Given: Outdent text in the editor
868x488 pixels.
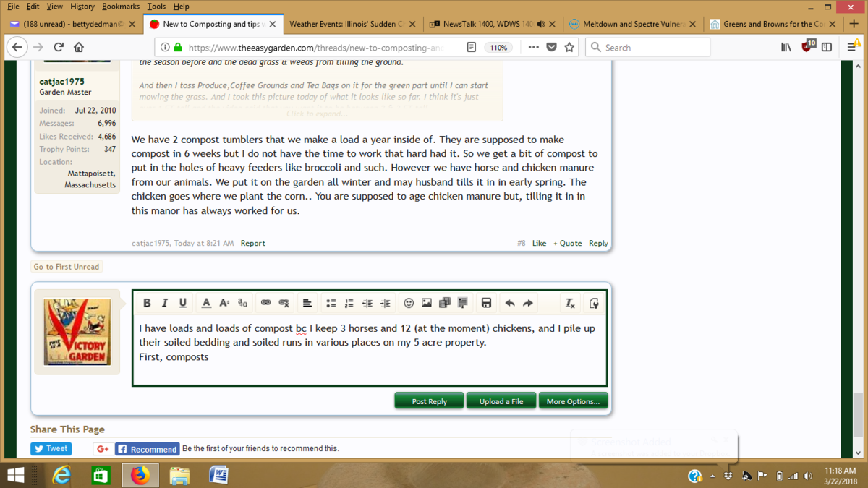Looking at the screenshot, I should coord(367,303).
